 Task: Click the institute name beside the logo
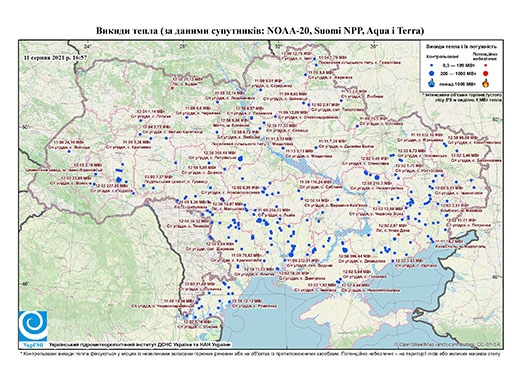140,344
